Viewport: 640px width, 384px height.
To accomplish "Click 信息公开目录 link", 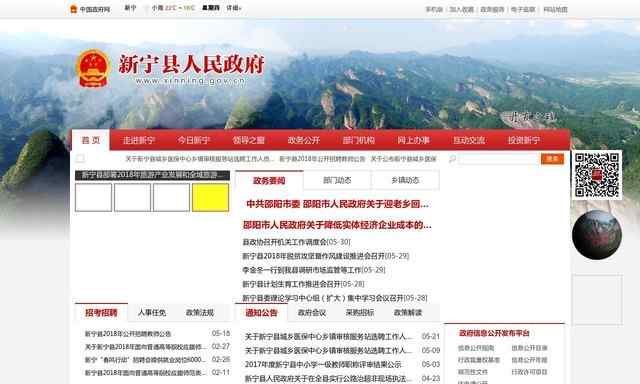I will click(x=529, y=348).
